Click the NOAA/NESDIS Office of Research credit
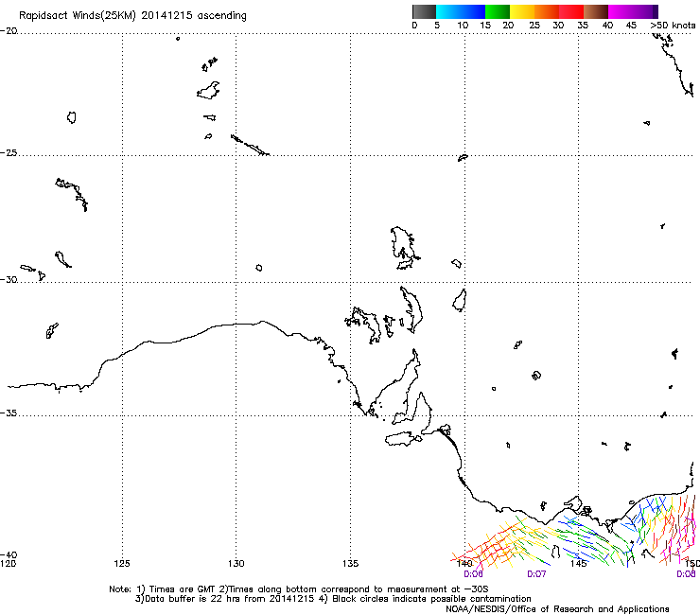700x615 pixels. (557, 609)
